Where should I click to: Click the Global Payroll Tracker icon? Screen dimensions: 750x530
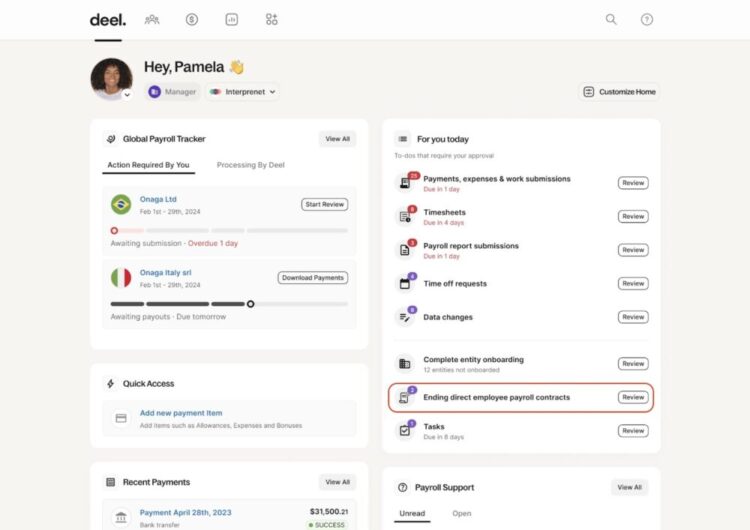(111, 139)
